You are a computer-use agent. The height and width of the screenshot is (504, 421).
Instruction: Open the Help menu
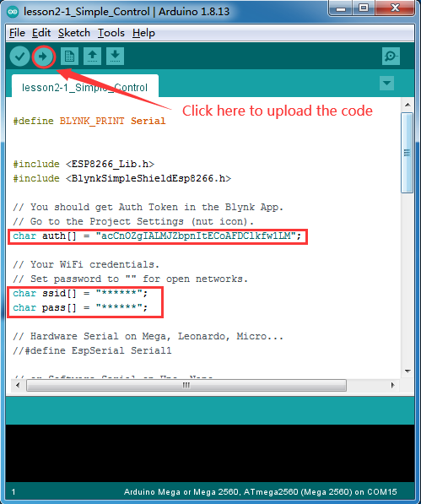pos(143,33)
